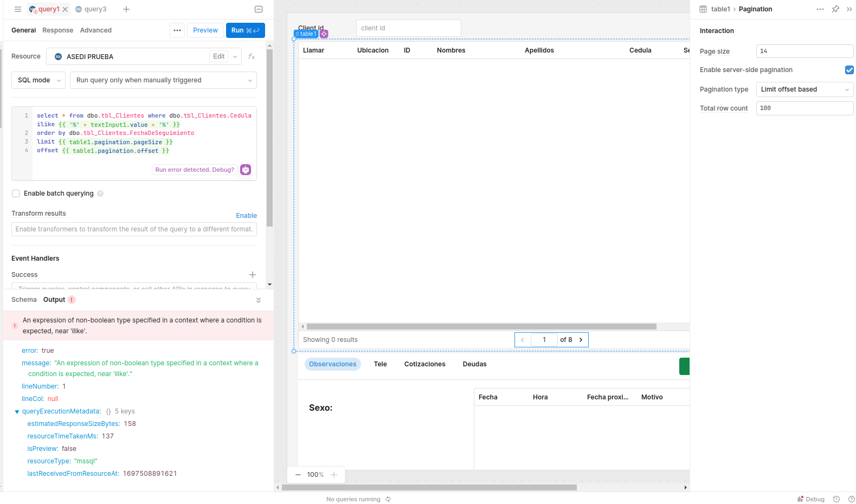856x504 pixels.
Task: Zoom in the canvas
Action: [334, 475]
